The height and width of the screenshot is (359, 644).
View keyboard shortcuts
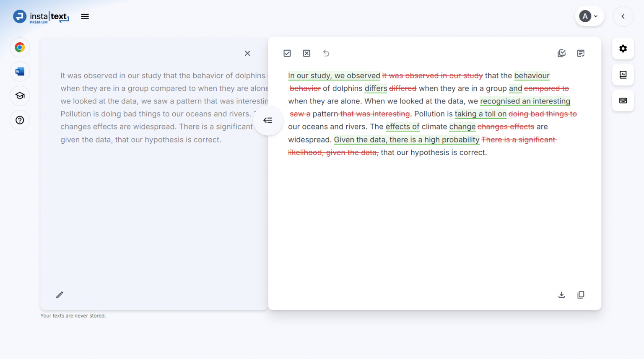623,101
